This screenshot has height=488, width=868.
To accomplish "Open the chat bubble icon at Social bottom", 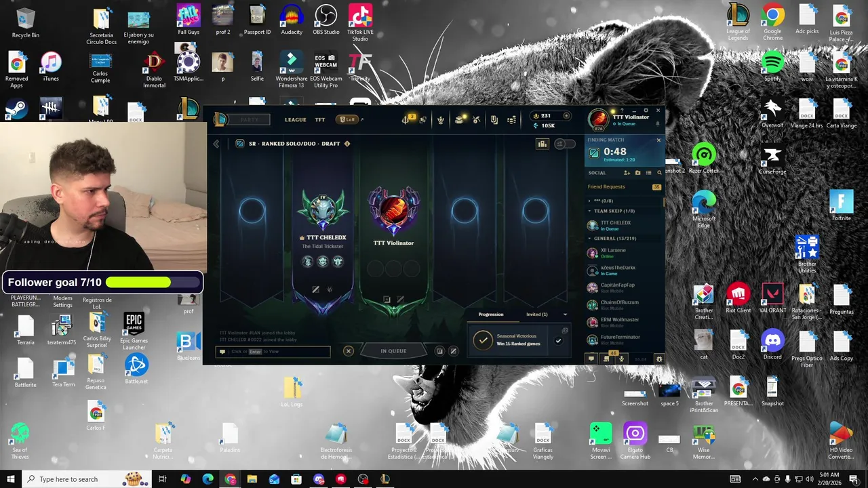I will coord(591,359).
